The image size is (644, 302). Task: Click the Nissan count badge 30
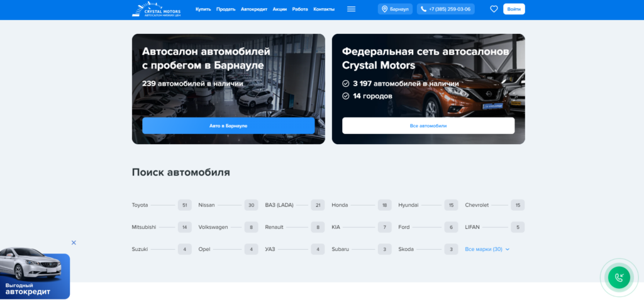(x=252, y=205)
